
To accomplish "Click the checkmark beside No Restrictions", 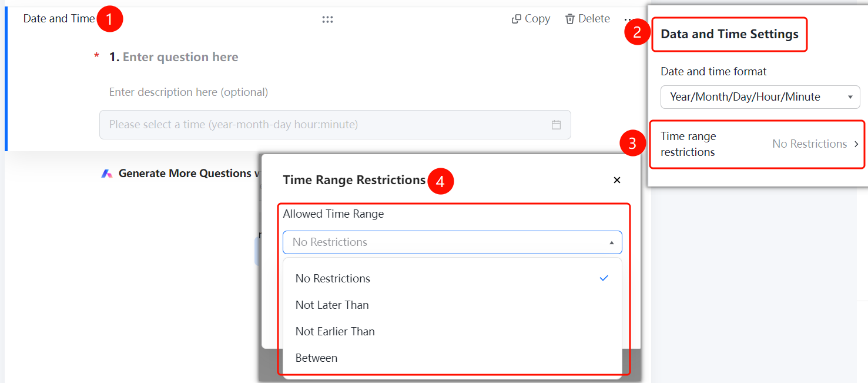I will point(604,278).
